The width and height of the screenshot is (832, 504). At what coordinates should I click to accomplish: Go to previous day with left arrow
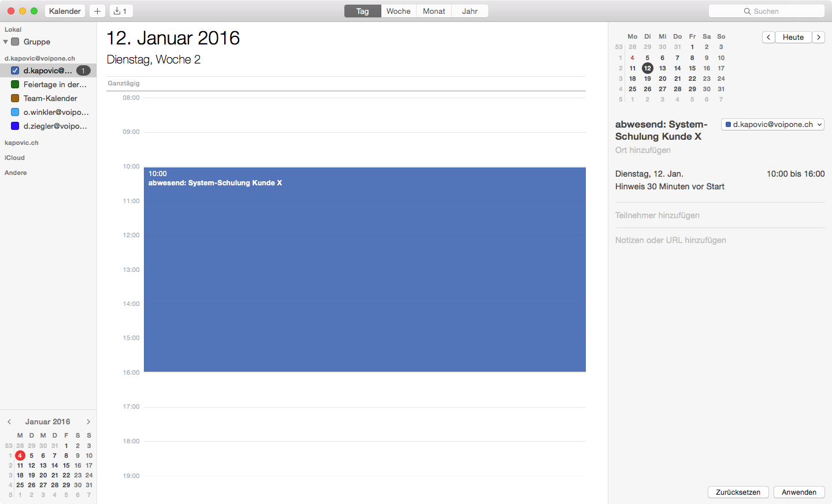pos(768,37)
